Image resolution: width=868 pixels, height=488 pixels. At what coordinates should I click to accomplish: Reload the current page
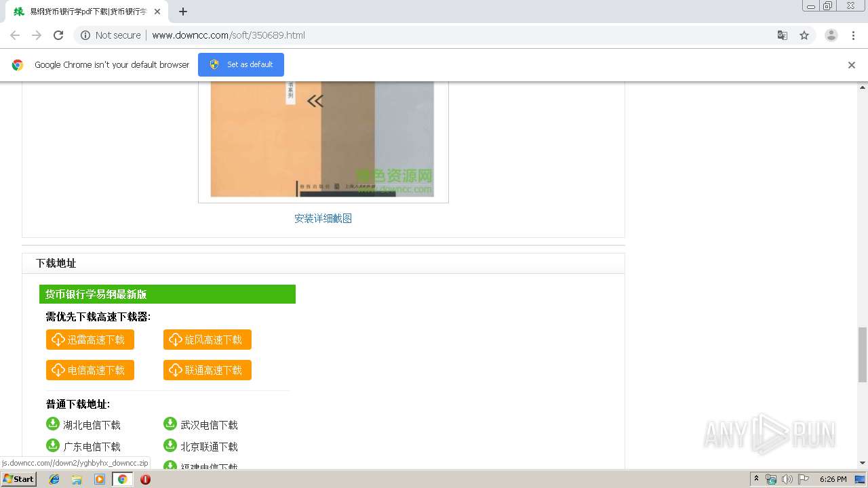point(58,35)
